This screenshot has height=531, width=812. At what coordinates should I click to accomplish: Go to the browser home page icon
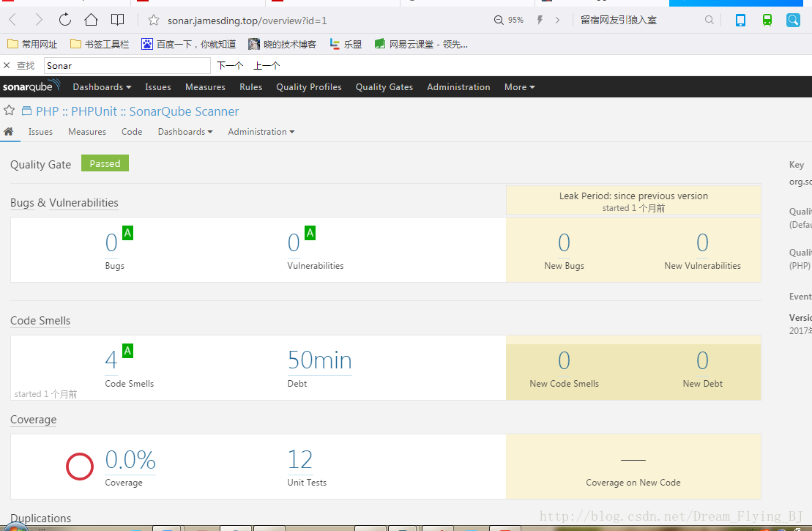(x=91, y=20)
